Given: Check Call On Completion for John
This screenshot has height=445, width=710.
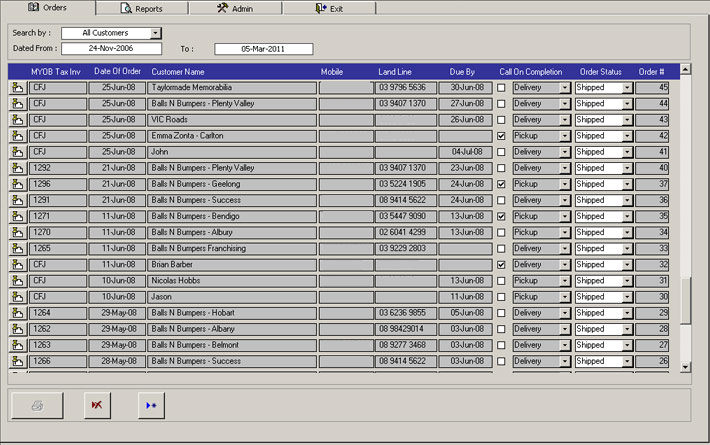Looking at the screenshot, I should click(501, 152).
